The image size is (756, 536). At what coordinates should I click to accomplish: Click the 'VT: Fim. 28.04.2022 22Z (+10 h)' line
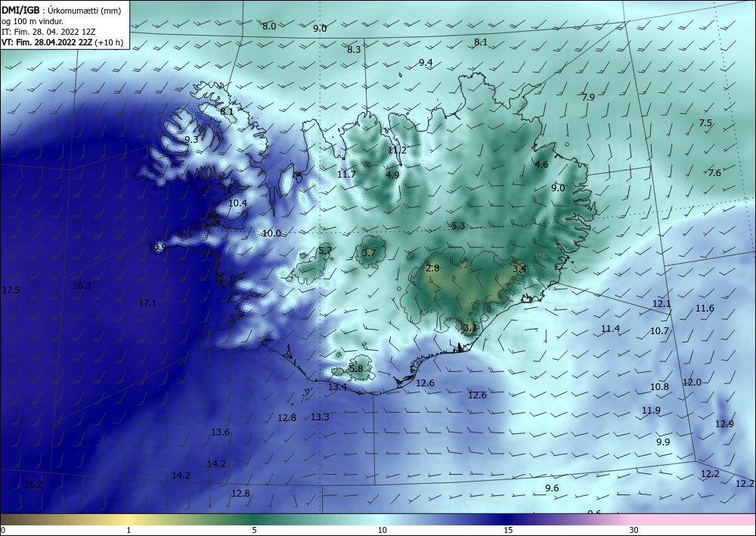[62, 42]
